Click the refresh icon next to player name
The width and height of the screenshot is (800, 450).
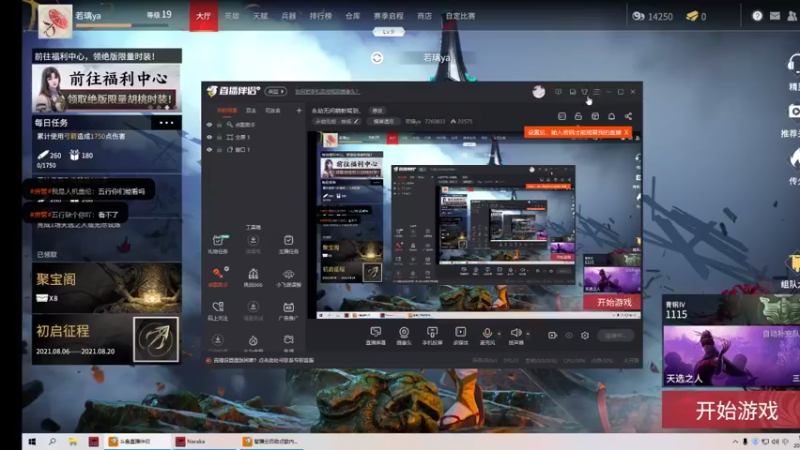click(377, 58)
